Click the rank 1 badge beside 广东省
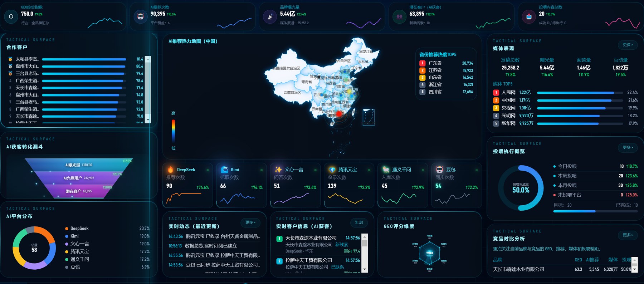 [x=423, y=63]
